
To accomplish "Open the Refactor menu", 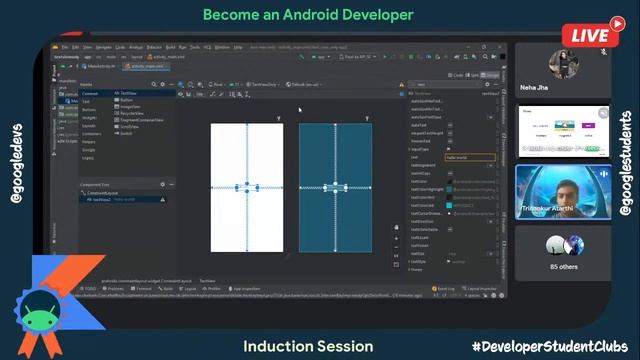I will click(154, 47).
